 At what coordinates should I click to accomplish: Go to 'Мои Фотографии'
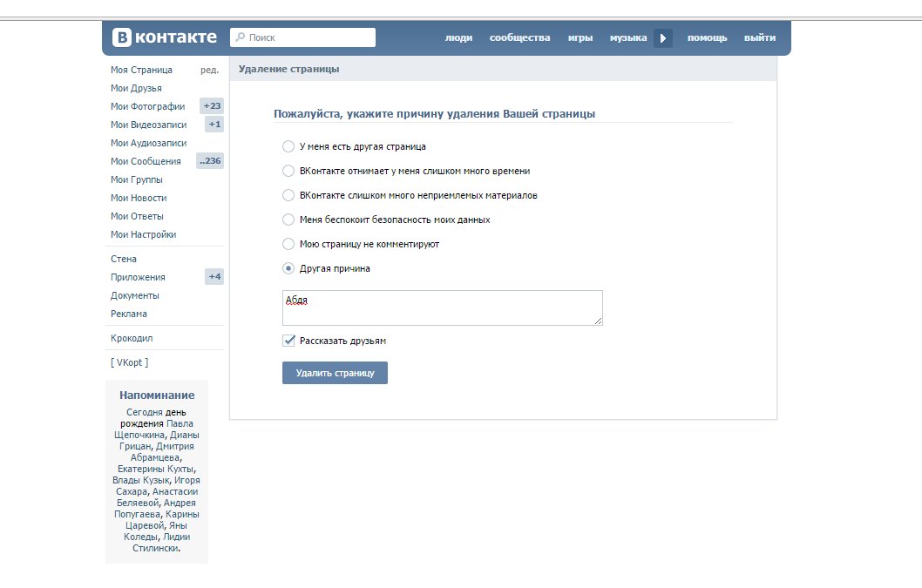[x=147, y=106]
